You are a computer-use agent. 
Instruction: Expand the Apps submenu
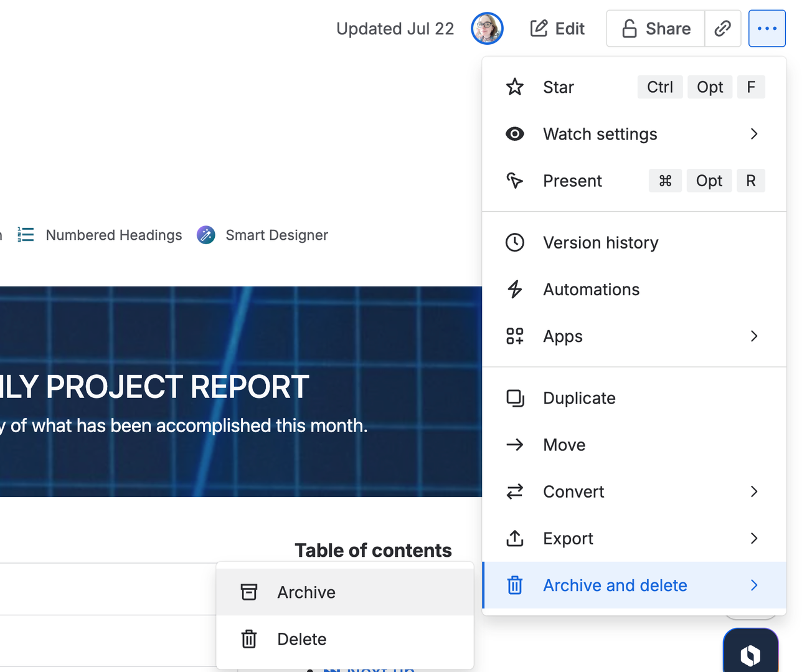pyautogui.click(x=754, y=336)
